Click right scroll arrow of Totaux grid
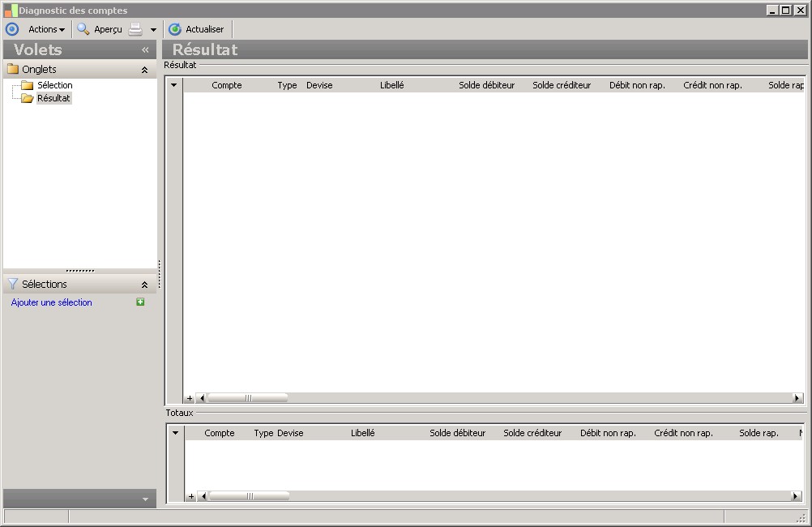The width and height of the screenshot is (812, 527). [x=796, y=496]
